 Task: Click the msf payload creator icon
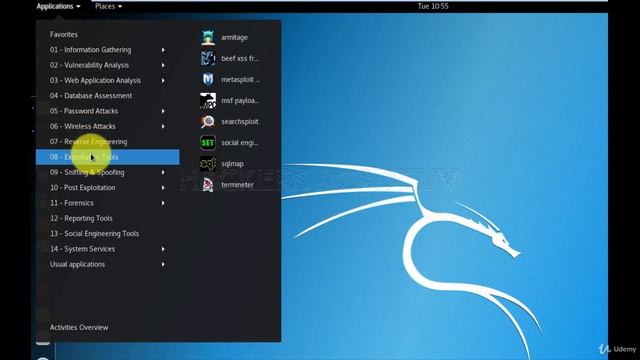click(208, 100)
